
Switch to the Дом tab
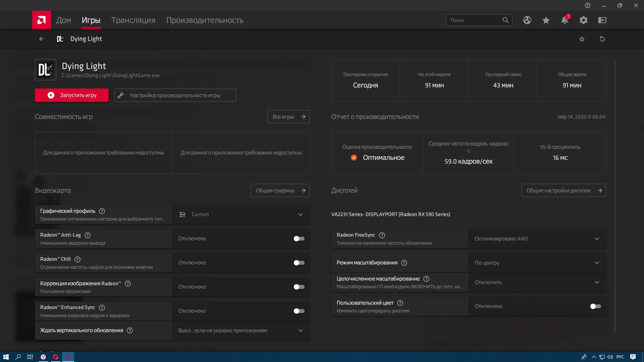point(64,20)
